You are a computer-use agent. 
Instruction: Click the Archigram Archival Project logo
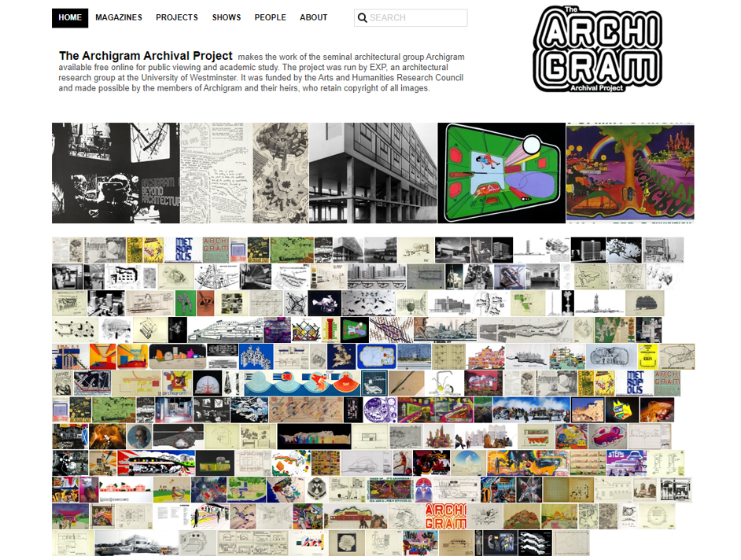coord(598,49)
